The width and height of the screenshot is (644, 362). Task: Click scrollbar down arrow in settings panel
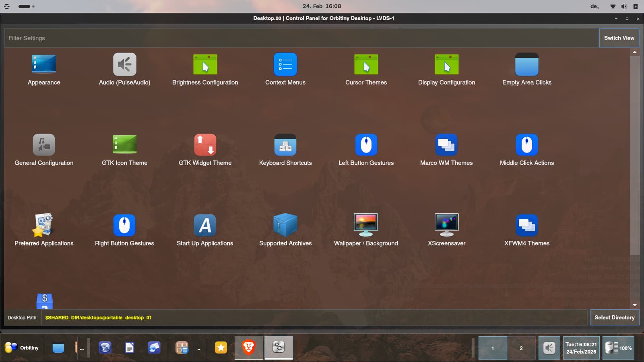pos(635,305)
